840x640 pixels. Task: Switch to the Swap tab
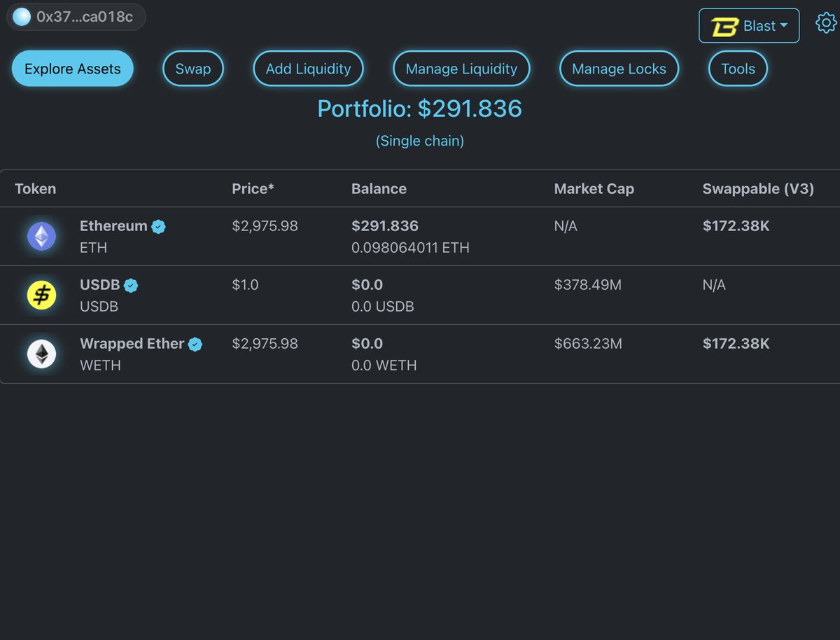(x=193, y=69)
